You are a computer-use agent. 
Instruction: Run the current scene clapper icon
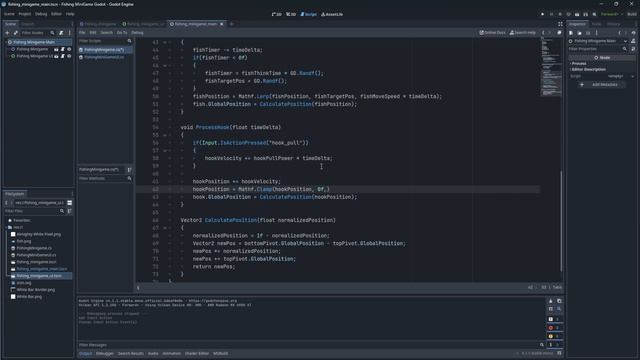577,14
